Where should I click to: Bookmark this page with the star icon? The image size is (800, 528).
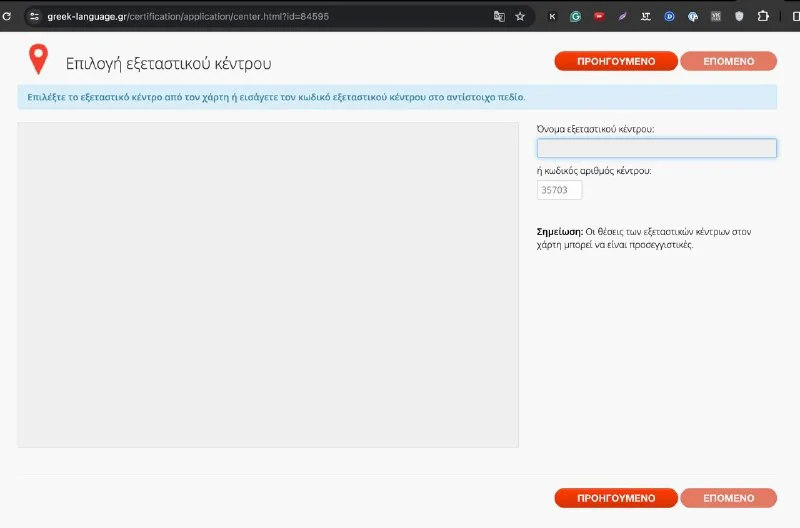pos(520,16)
